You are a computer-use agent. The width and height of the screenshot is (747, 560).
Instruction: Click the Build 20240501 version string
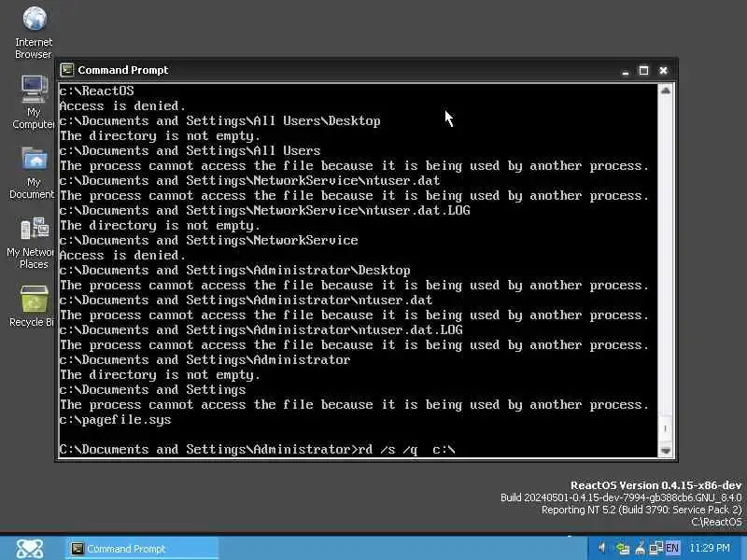[x=621, y=497]
